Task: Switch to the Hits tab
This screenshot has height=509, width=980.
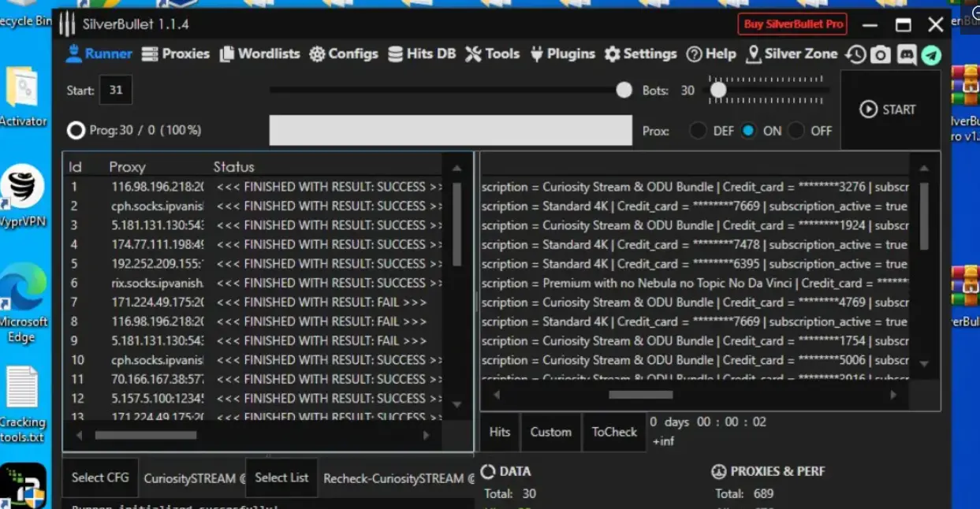Action: coord(500,432)
